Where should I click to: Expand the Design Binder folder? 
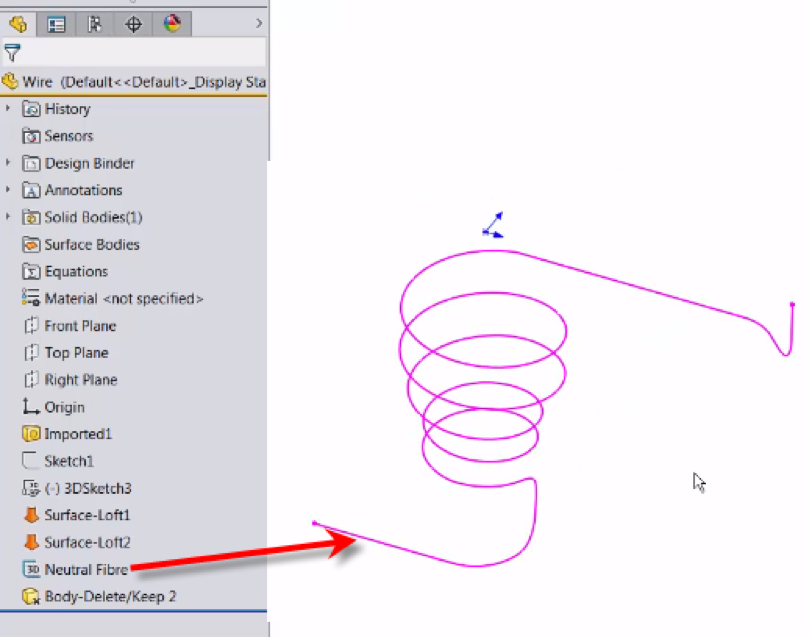tap(8, 163)
